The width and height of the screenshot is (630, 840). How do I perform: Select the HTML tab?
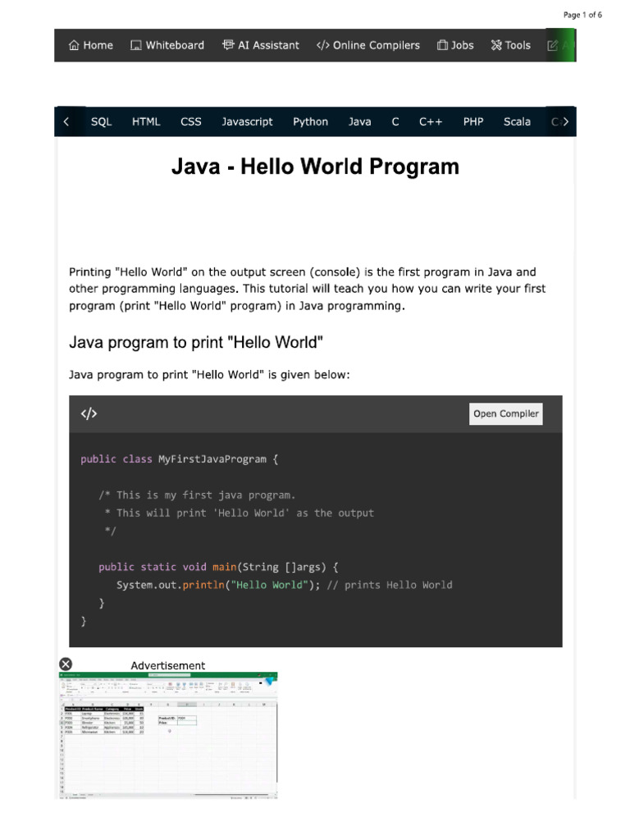tap(146, 121)
